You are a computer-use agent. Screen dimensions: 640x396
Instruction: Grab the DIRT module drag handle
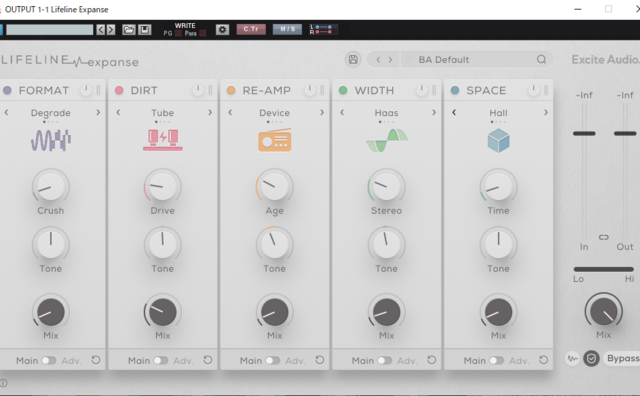(210, 90)
